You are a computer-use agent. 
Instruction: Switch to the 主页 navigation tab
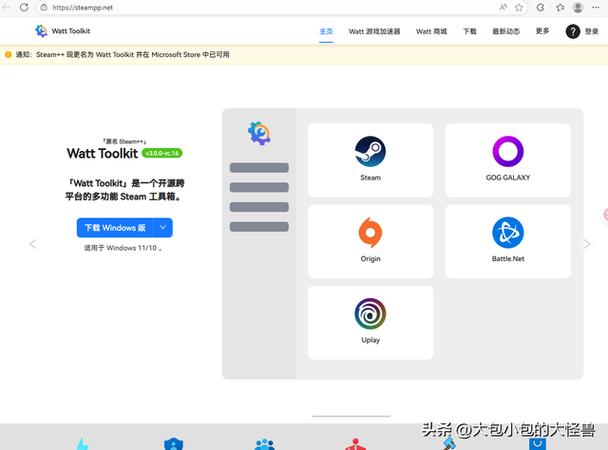(x=326, y=31)
